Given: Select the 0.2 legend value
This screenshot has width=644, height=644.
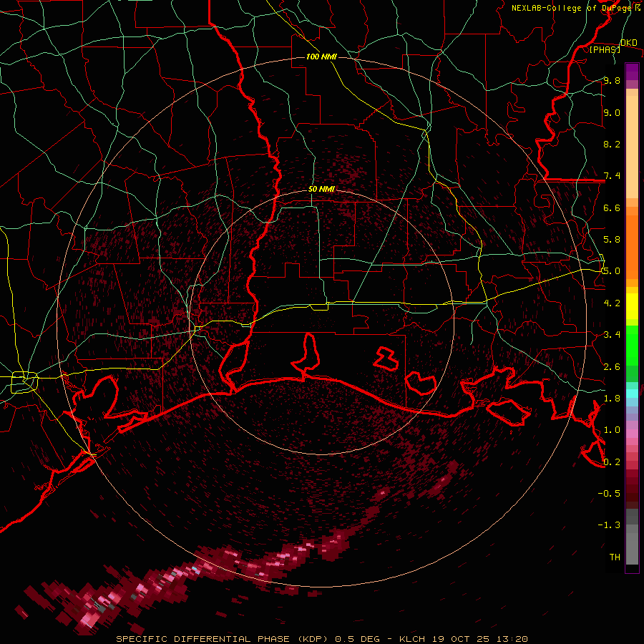Looking at the screenshot, I should tap(612, 462).
